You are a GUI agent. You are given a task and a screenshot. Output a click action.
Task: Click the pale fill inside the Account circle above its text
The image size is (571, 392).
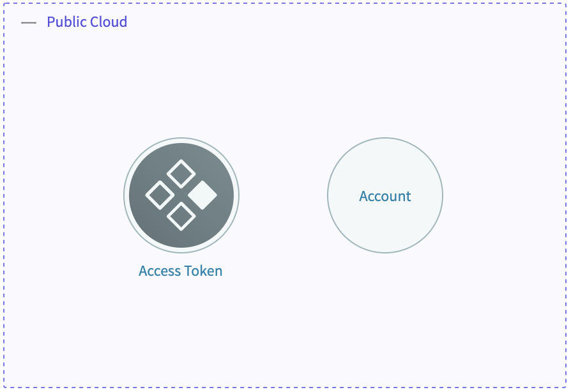point(385,164)
